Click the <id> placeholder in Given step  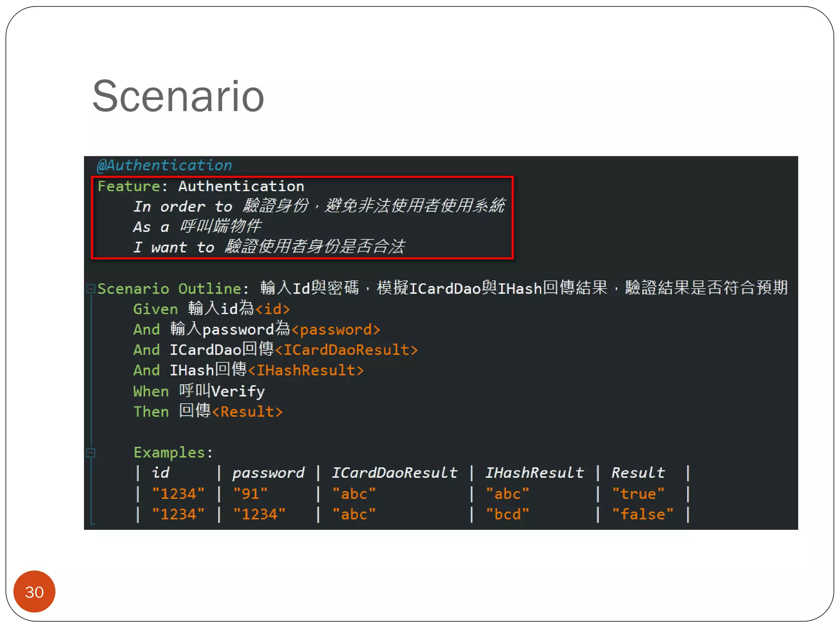[272, 309]
